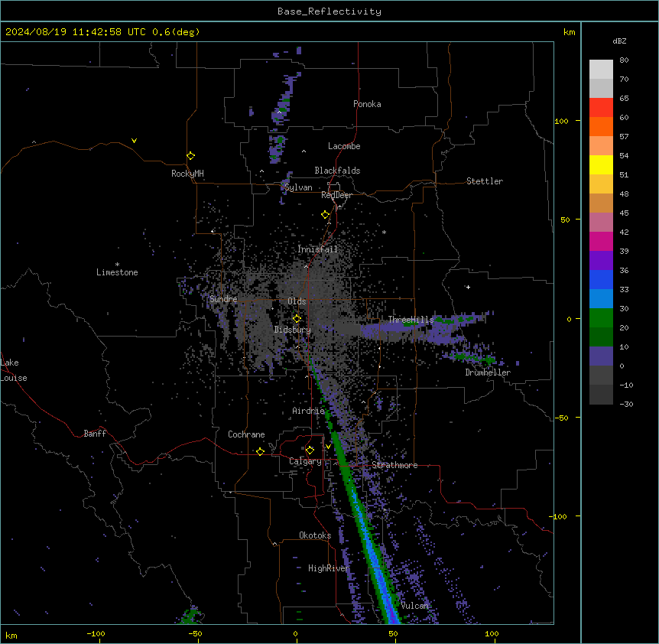Click the white cross marker north of Drumheller
This screenshot has width=659, height=644.
[x=468, y=287]
